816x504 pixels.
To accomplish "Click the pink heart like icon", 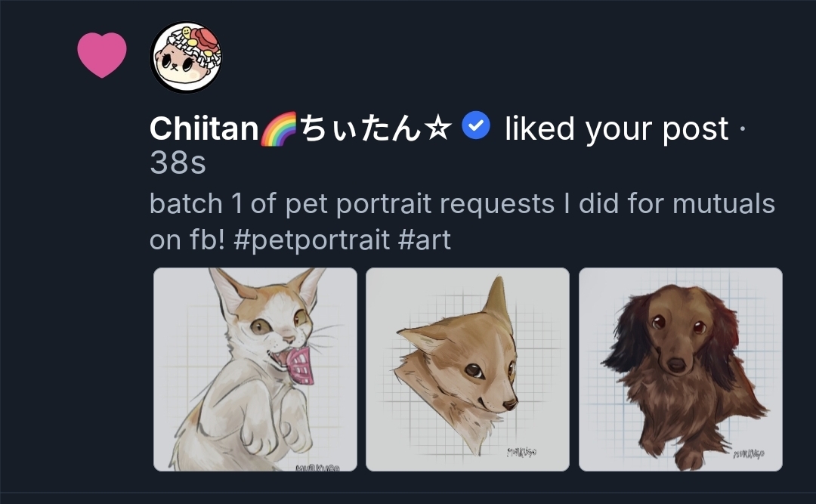I will [x=102, y=54].
